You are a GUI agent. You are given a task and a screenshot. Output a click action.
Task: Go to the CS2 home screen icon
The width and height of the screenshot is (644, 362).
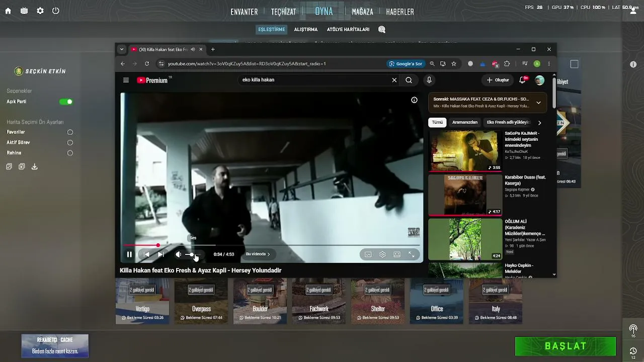click(8, 11)
